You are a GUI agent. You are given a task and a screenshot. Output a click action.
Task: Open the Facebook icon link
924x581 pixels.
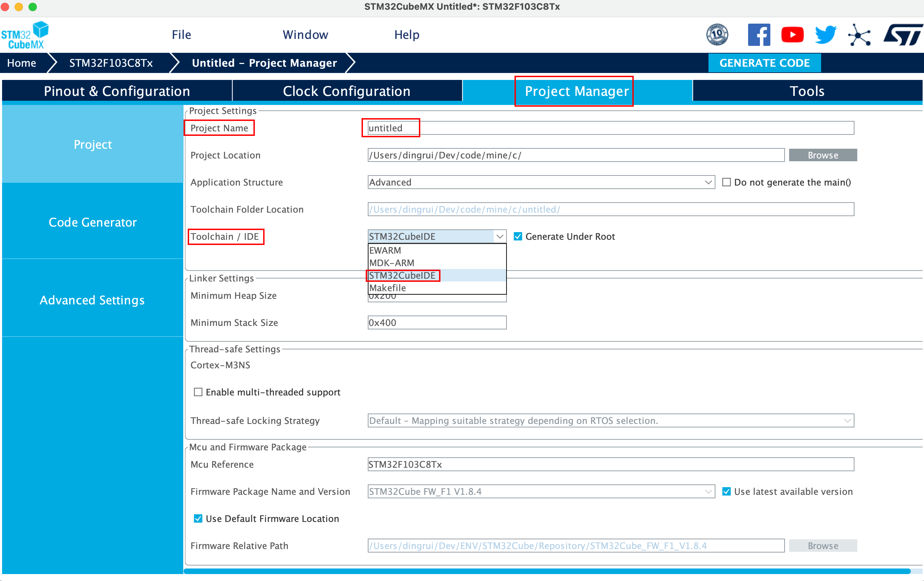coord(759,35)
